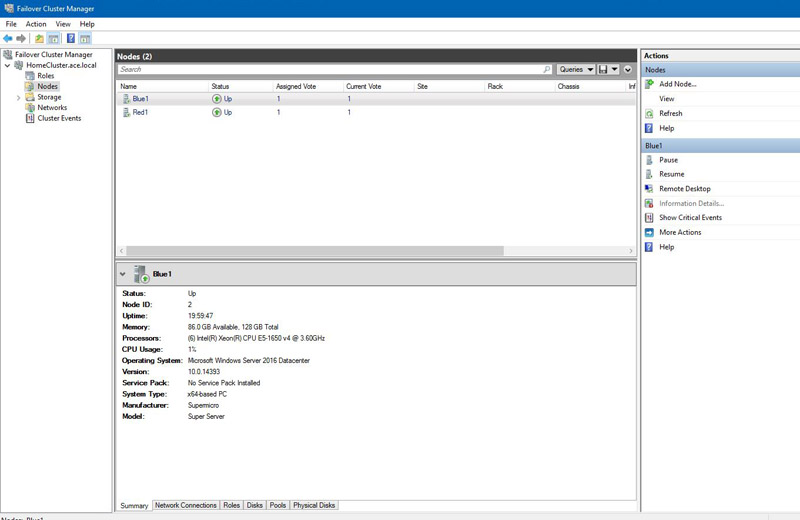Click Pause for Blue1
800x520 pixels.
pyautogui.click(x=668, y=160)
